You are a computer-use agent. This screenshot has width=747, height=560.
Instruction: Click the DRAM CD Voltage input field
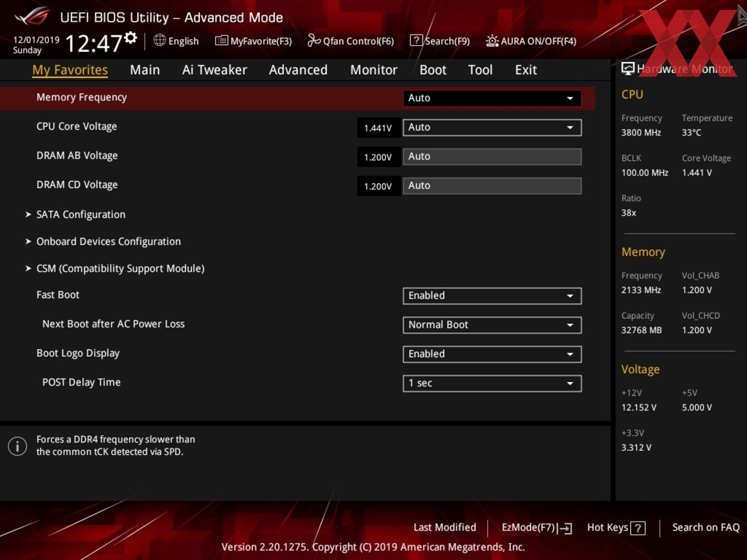click(492, 186)
